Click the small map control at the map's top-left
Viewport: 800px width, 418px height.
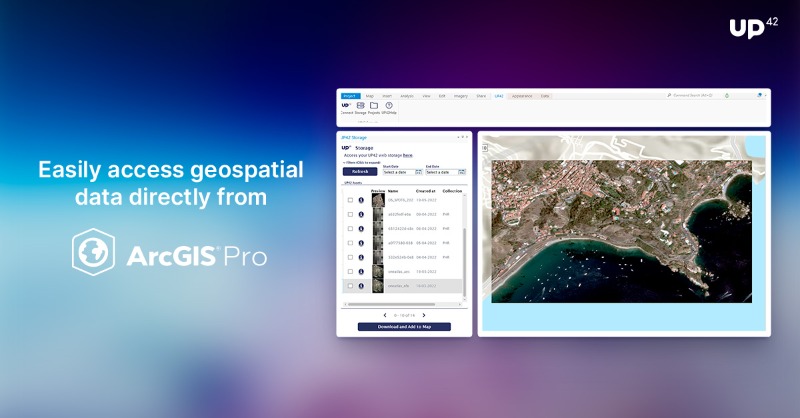click(x=485, y=148)
